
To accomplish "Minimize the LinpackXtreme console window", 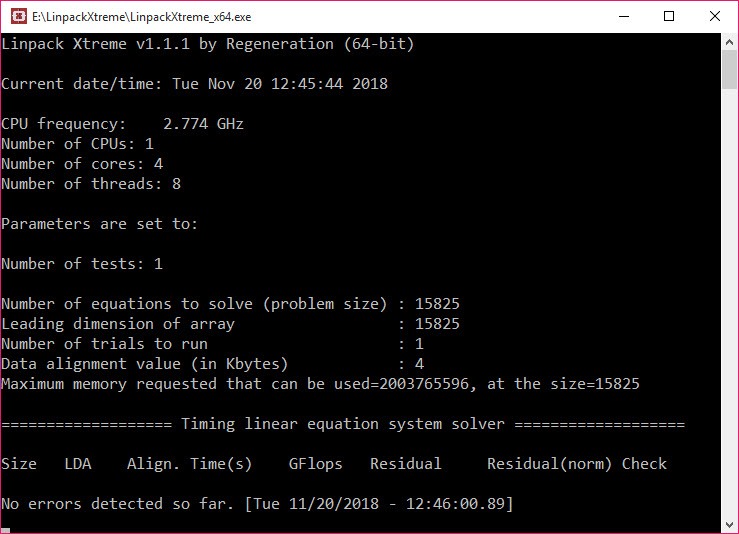I will 624,16.
